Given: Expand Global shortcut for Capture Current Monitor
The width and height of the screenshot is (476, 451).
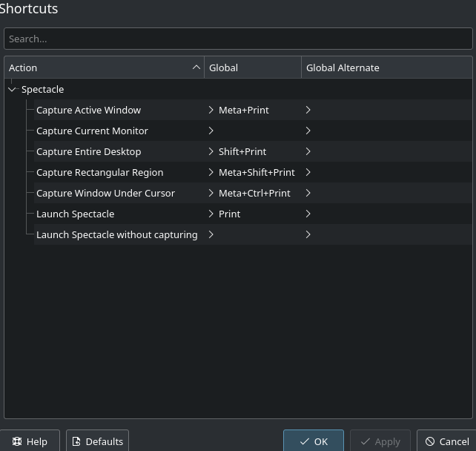Looking at the screenshot, I should click(211, 131).
